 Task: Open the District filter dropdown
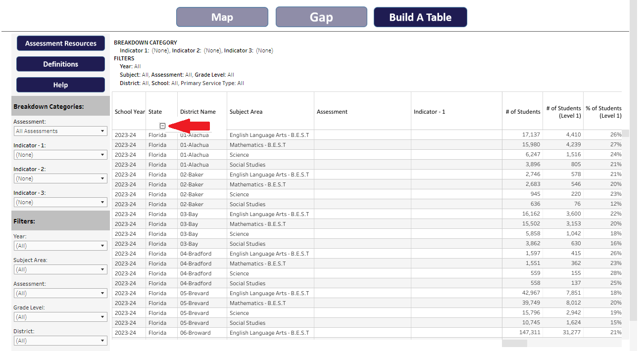click(x=60, y=341)
